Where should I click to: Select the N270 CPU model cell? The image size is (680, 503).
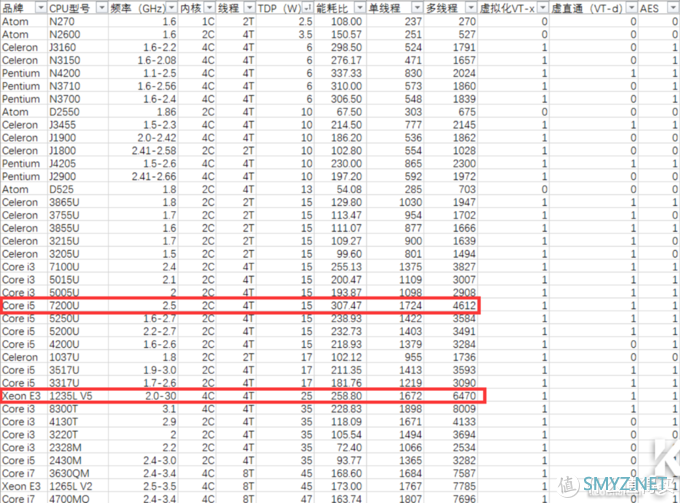pos(78,21)
